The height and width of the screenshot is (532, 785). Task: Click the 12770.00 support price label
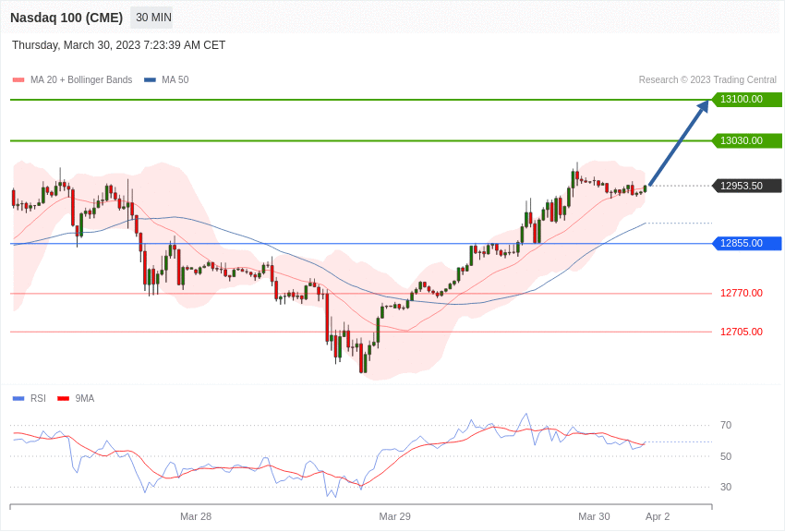pos(742,294)
